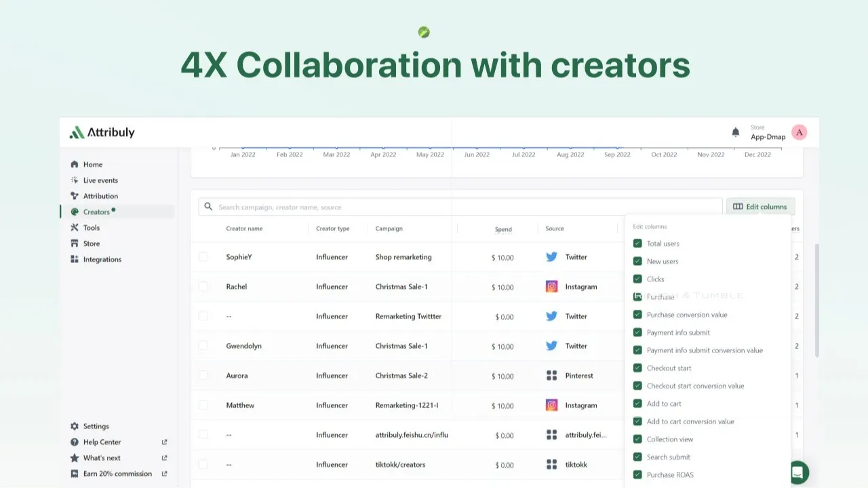Uncheck Search submit column
The width and height of the screenshot is (868, 488).
[637, 457]
